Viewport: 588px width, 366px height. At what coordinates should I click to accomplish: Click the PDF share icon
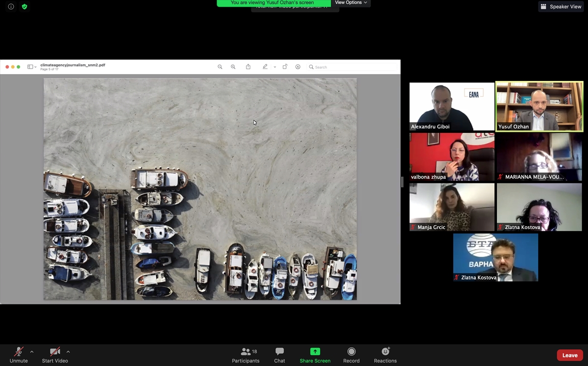[x=248, y=67]
